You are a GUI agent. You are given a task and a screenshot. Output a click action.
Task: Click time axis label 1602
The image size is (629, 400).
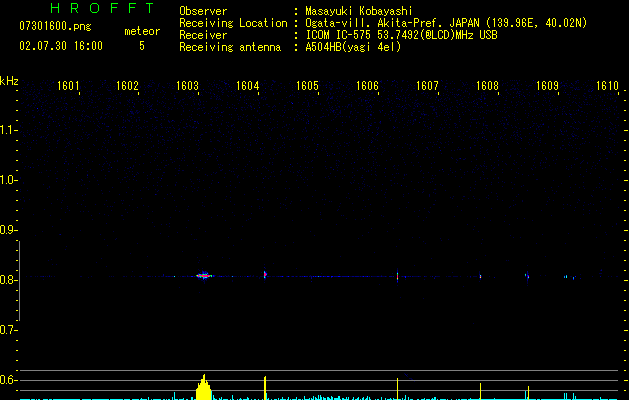(127, 86)
